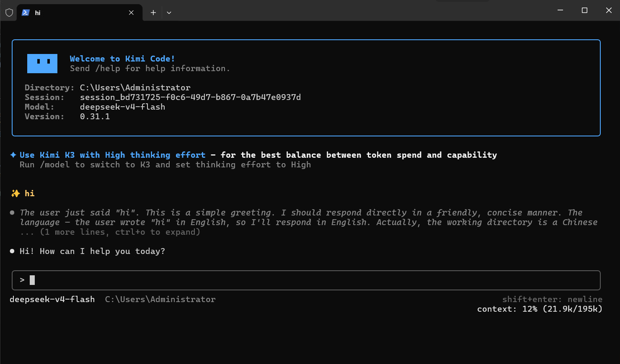Click the Kimi Code robot logo
Viewport: 620px width, 364px height.
point(42,64)
